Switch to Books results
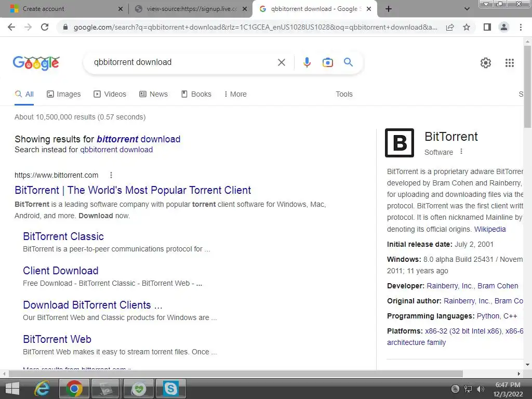Screen dimensions: 532x399 point(196,95)
